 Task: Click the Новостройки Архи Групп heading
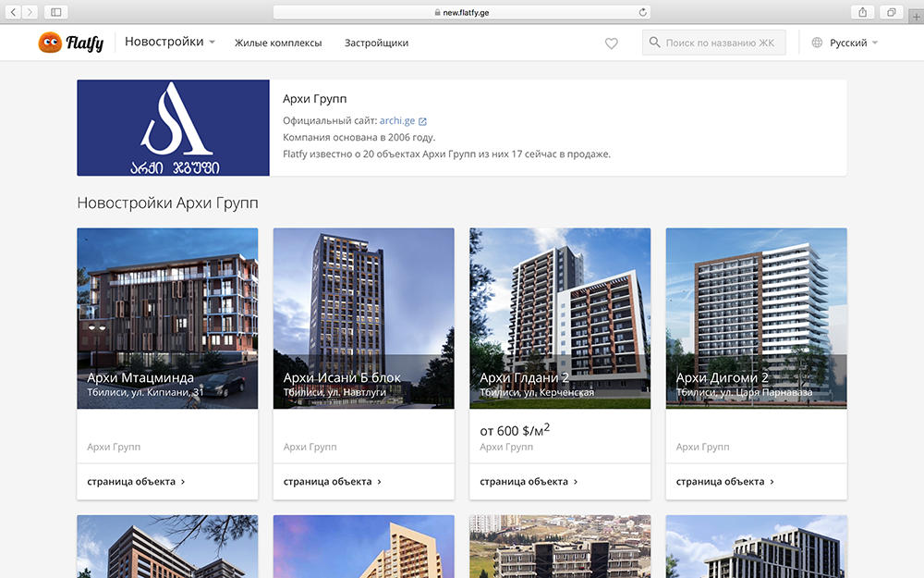click(x=167, y=203)
